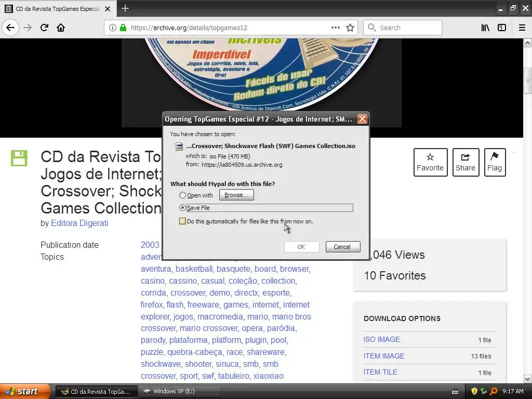532x399 pixels.
Task: Open the 2003 publication date link
Action: (x=150, y=245)
